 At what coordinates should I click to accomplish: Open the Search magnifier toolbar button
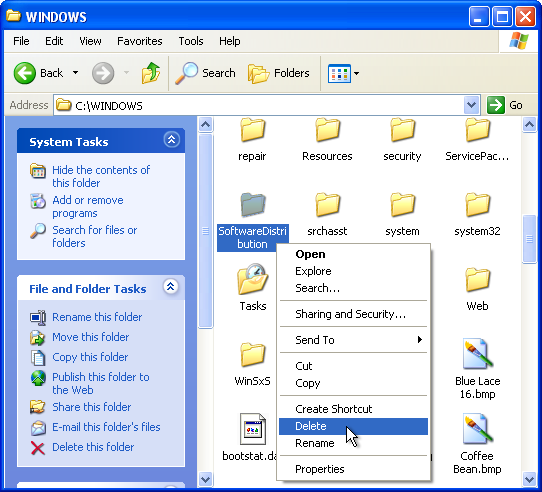tap(206, 73)
